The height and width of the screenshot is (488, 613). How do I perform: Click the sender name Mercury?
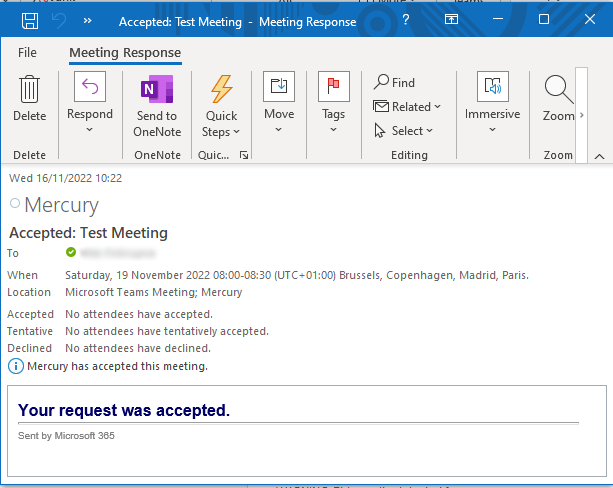(x=61, y=205)
